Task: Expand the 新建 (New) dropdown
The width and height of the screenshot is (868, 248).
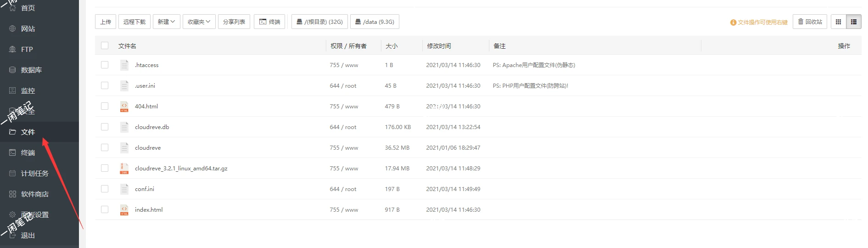Action: [x=166, y=22]
